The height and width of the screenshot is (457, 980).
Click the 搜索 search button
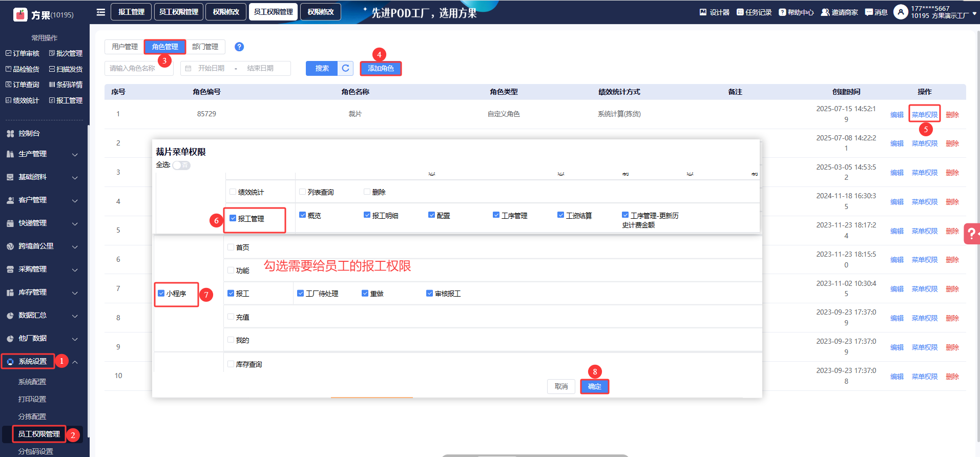click(322, 68)
